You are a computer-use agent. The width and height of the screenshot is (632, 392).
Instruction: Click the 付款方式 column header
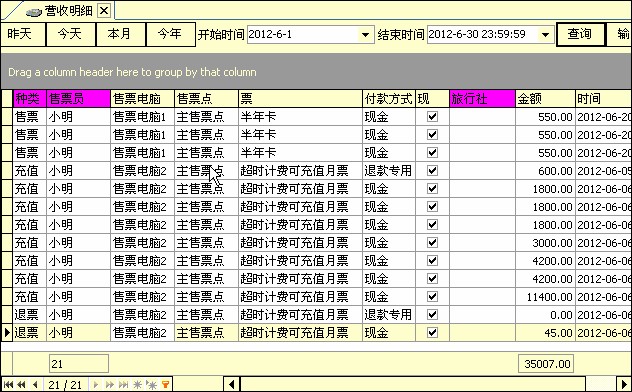[x=389, y=99]
